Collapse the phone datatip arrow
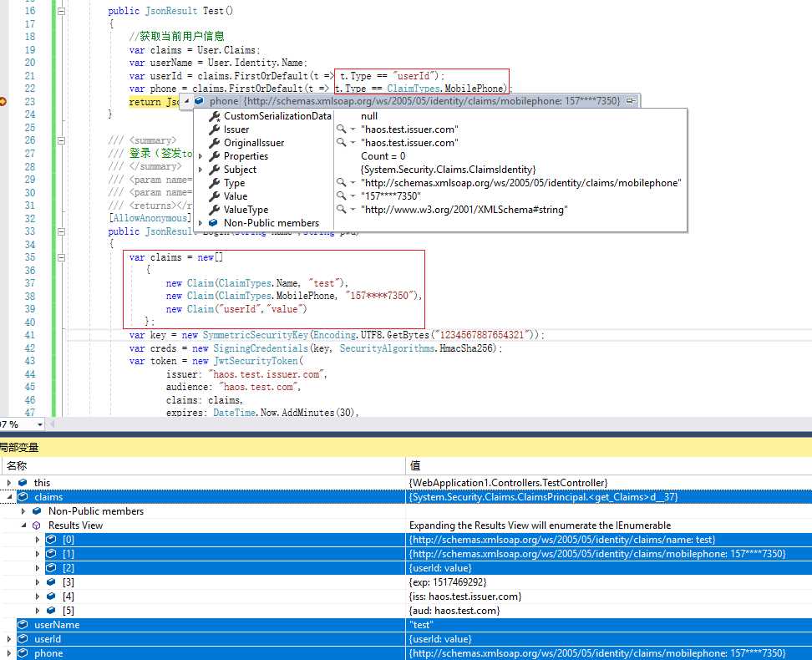The width and height of the screenshot is (812, 660). point(187,100)
